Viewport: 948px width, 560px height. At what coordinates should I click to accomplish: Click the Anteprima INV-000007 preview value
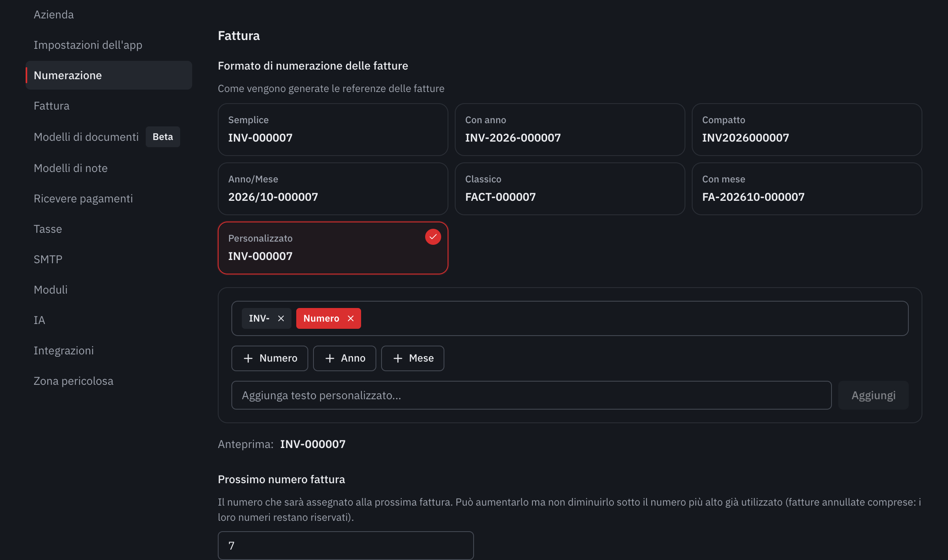[x=313, y=444]
